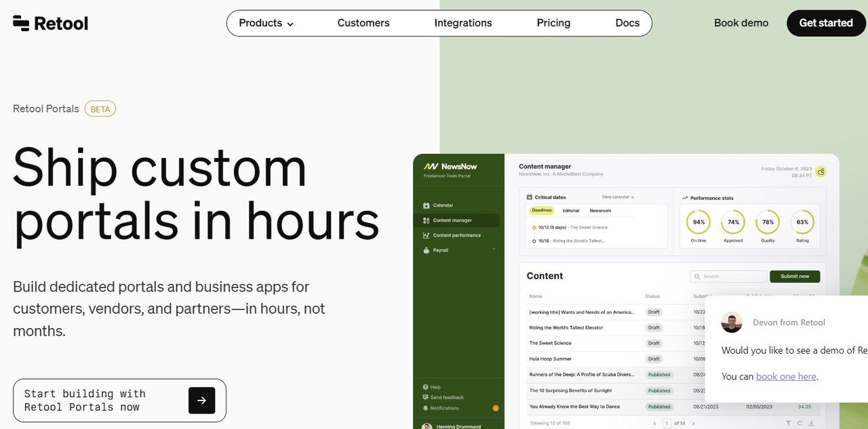
Task: Open the Integrations nav item
Action: (463, 23)
